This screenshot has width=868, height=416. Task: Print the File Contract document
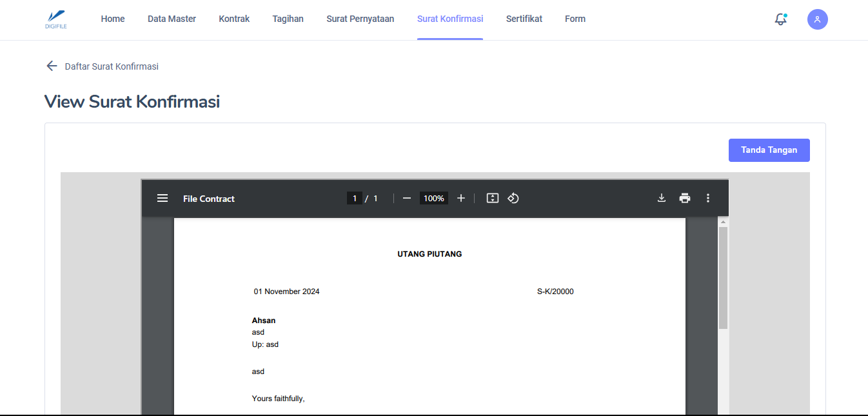tap(685, 199)
